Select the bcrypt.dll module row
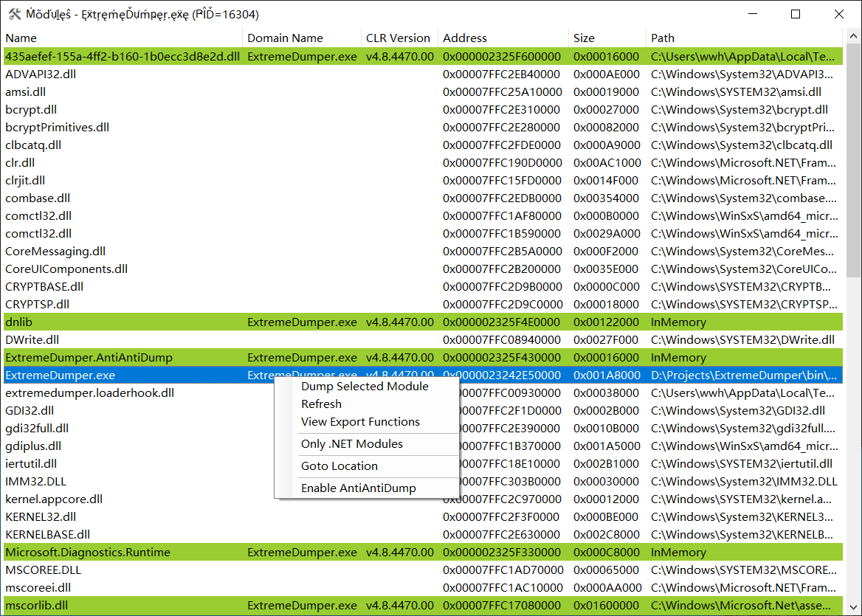The image size is (862, 616). (x=423, y=110)
